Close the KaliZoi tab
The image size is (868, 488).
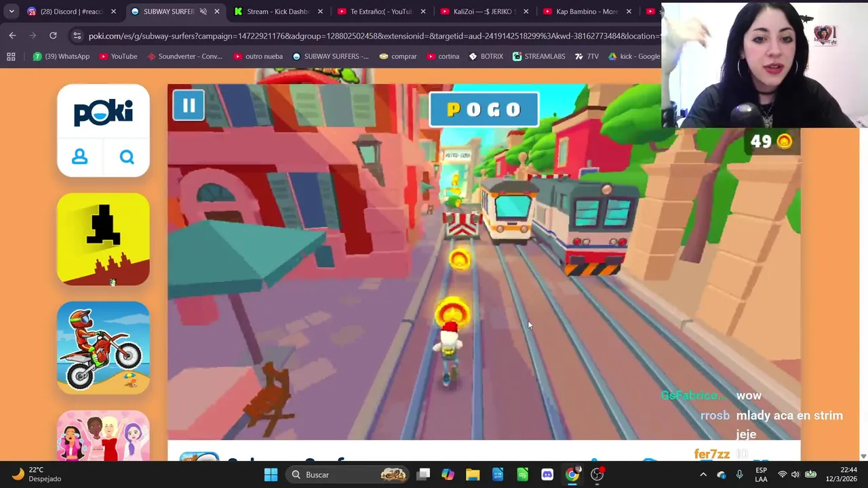point(526,12)
